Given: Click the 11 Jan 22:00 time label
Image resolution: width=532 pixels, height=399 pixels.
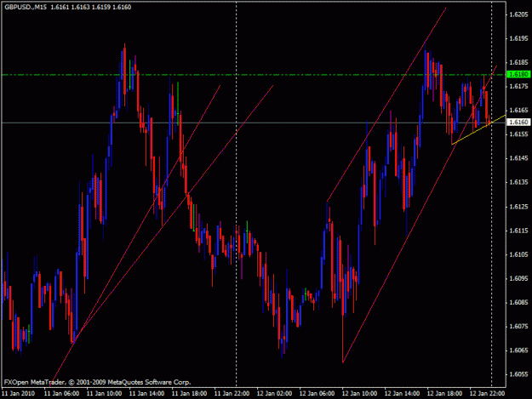Looking at the screenshot, I should pyautogui.click(x=232, y=394).
